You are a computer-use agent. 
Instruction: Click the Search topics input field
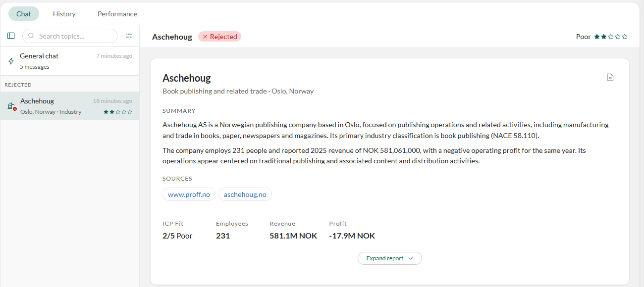click(70, 36)
